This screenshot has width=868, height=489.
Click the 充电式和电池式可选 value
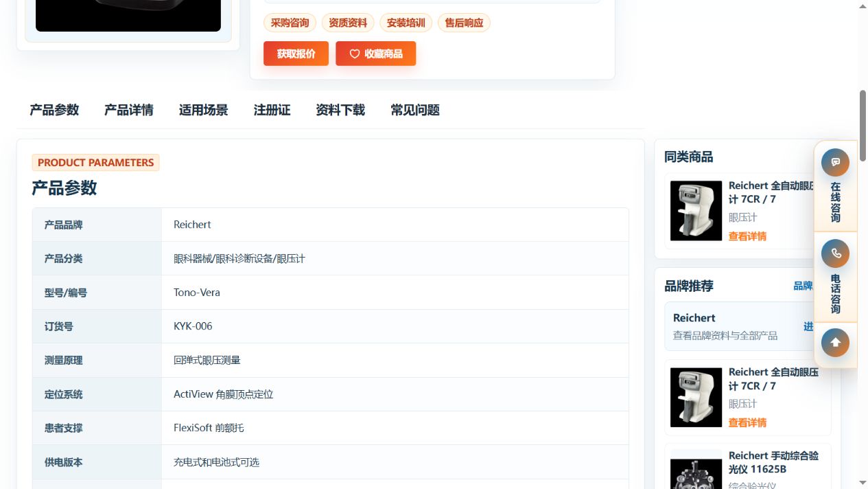click(x=217, y=462)
